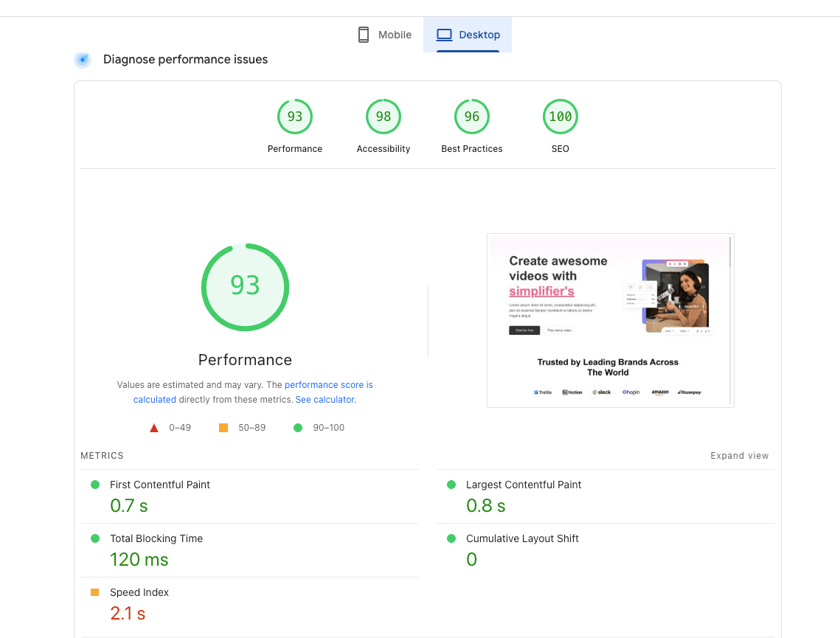
Task: Click the 'Diagnose performance issues' heading
Action: click(185, 60)
